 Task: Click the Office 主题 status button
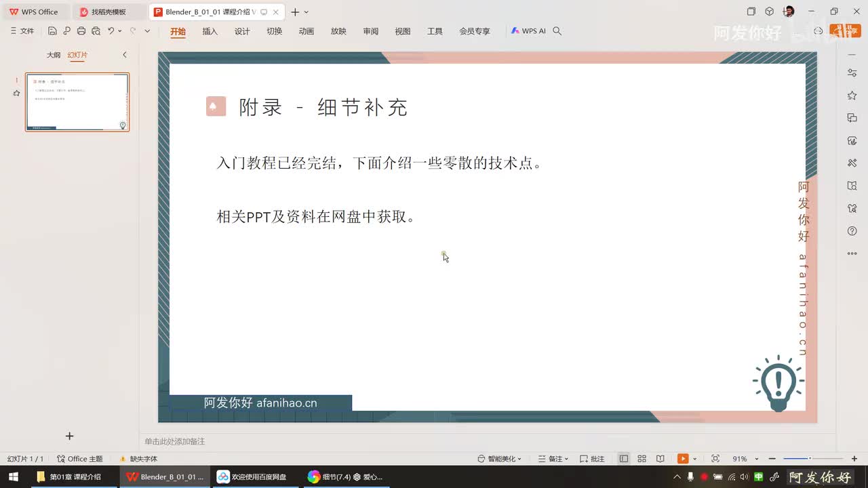point(80,459)
